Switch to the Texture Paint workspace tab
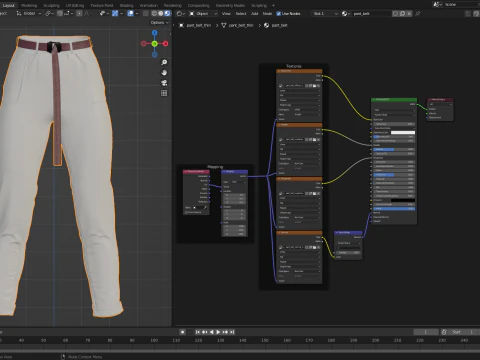 click(x=102, y=5)
